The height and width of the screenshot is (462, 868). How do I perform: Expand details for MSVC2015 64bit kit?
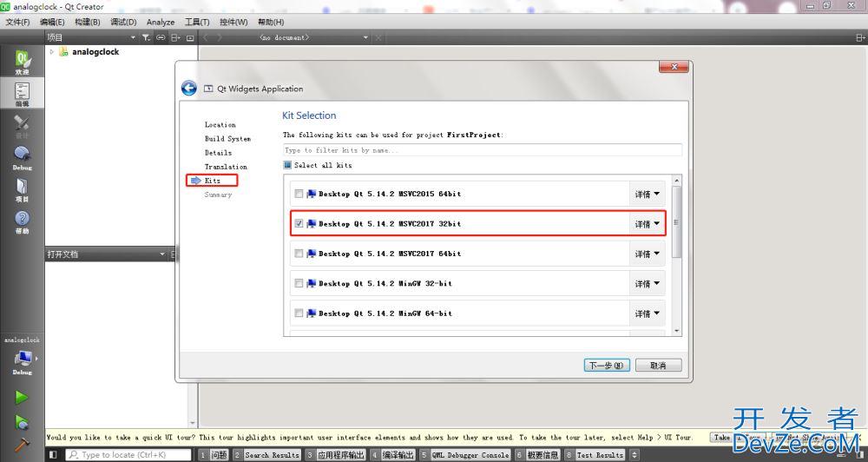648,194
